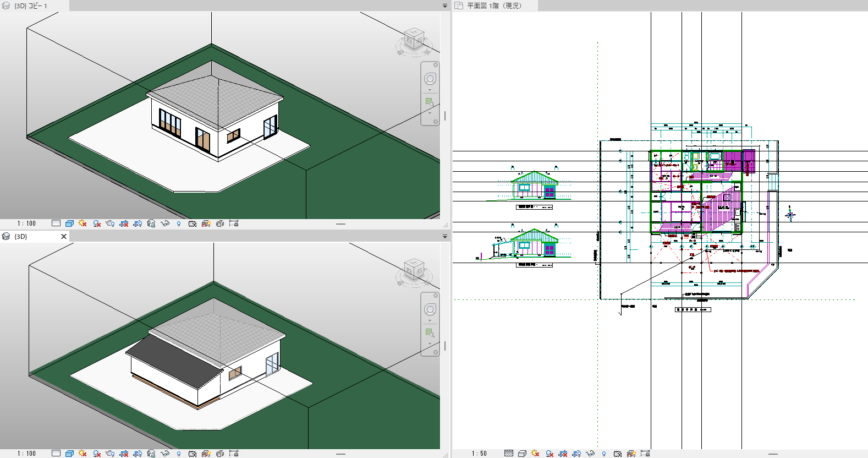
Task: Show crop region in 平面図 plan view
Action: [x=576, y=454]
